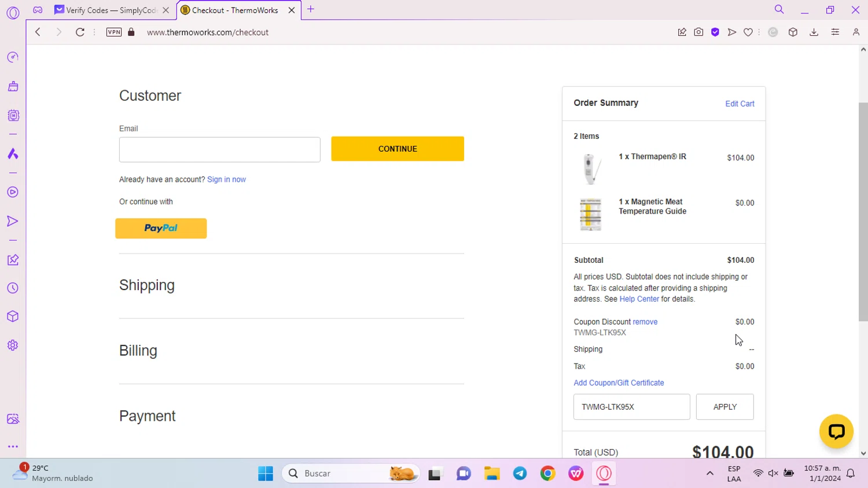Open Google Chrome from taskbar
The height and width of the screenshot is (488, 868).
[x=548, y=474]
